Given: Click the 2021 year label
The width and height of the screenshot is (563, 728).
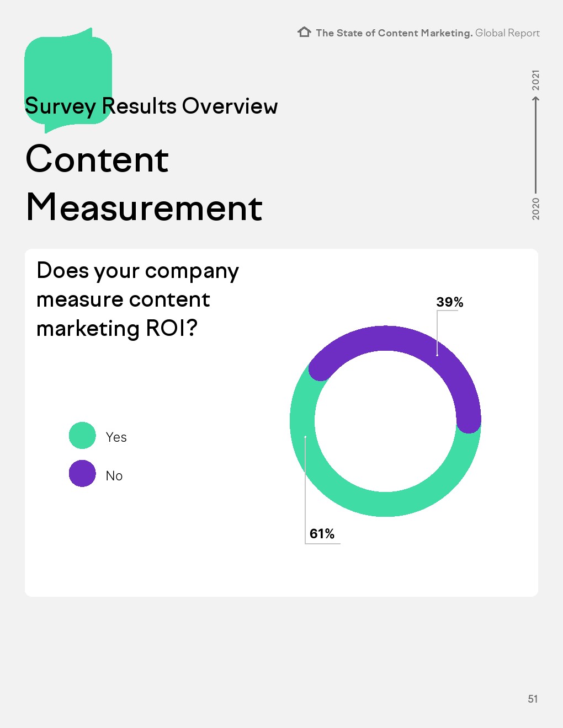Looking at the screenshot, I should coord(535,81).
